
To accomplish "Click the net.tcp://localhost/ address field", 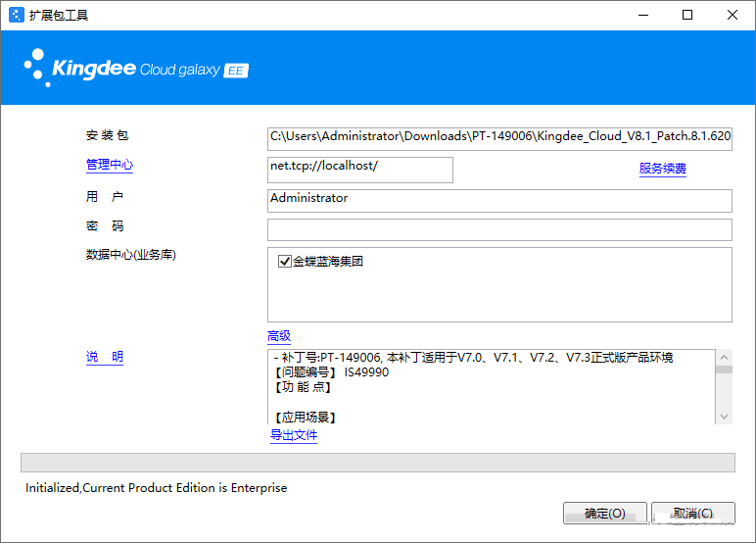I will 359,169.
